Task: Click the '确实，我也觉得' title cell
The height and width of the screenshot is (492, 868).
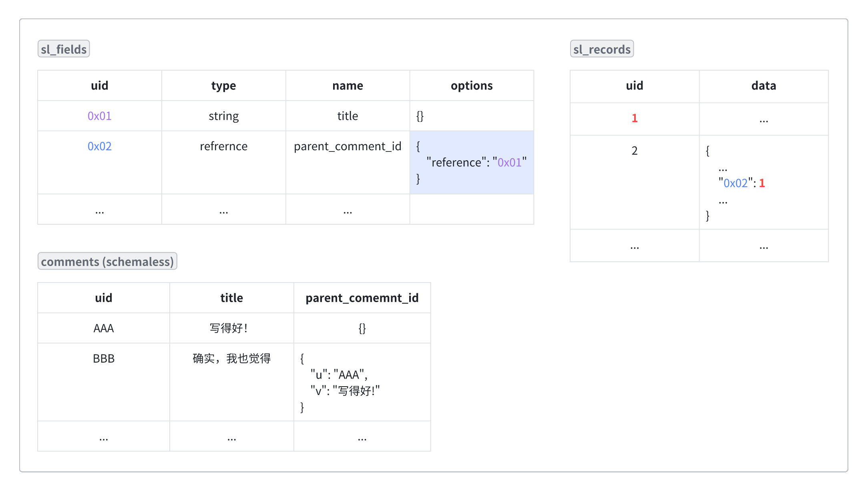Action: point(231,358)
